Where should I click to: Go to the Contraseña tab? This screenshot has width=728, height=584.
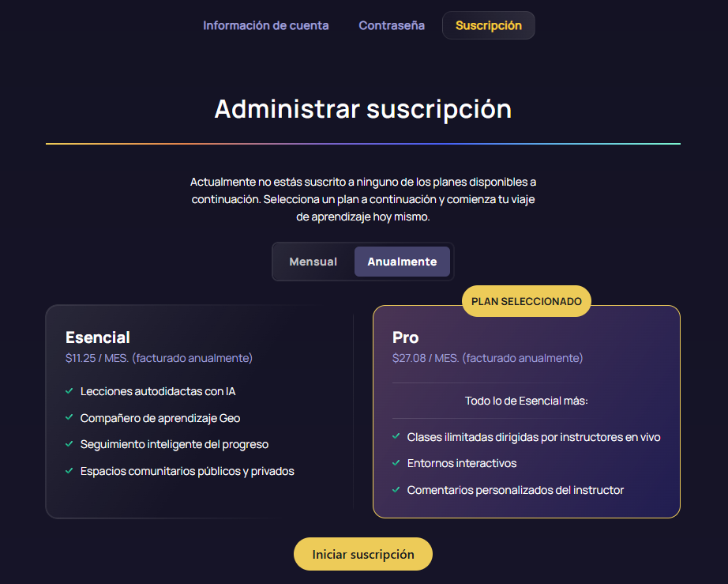pyautogui.click(x=392, y=25)
